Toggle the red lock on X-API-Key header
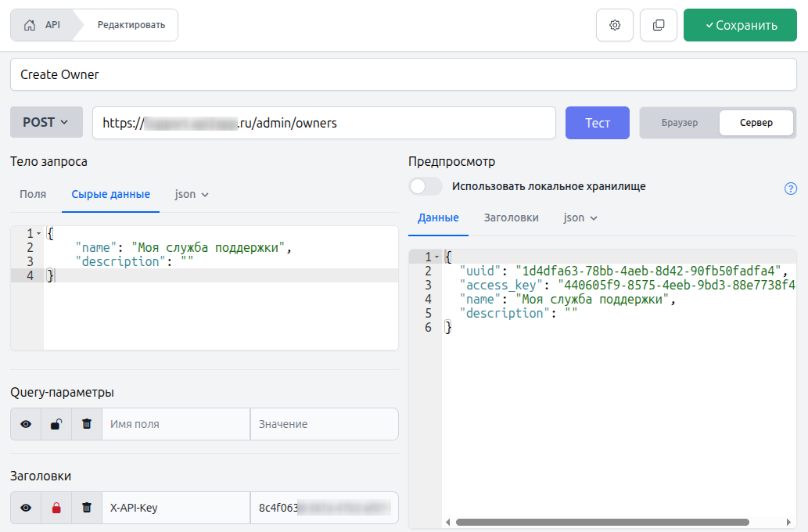The image size is (808, 532). pyautogui.click(x=56, y=507)
